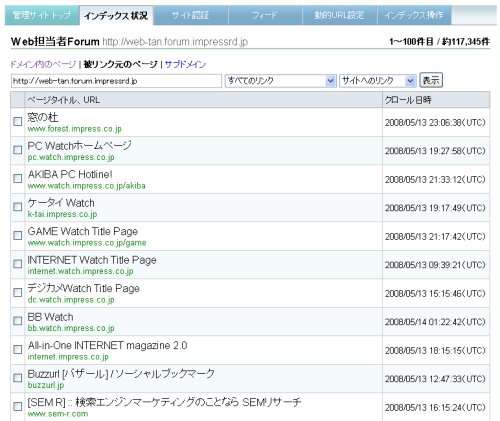500x421 pixels.
Task: Open the 窓の杜 page title
Action: pyautogui.click(x=43, y=117)
